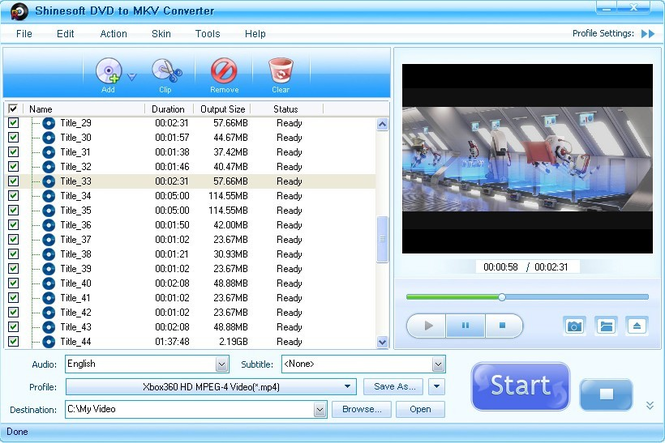
Task: Click the eject disc icon
Action: pos(637,326)
